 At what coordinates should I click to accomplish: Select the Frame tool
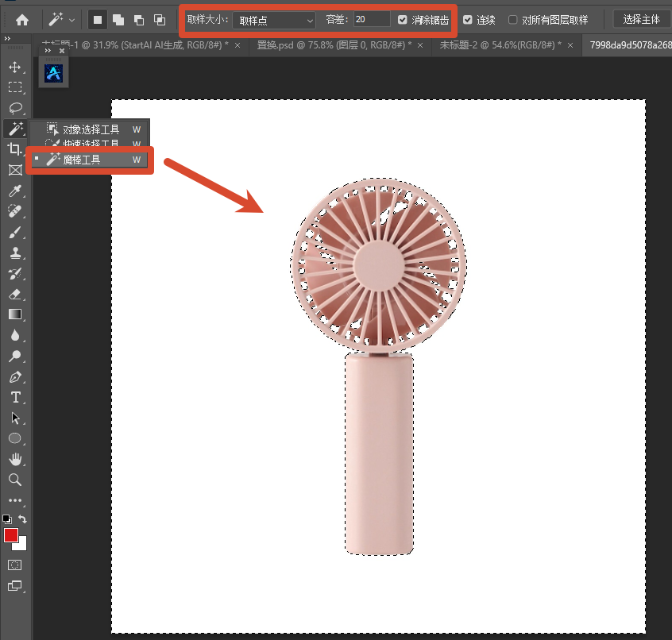15,170
